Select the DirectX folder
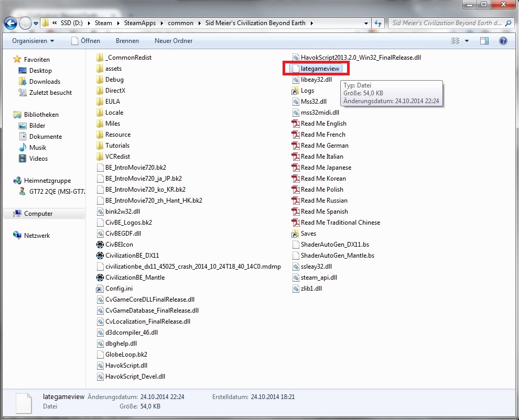 pos(111,91)
